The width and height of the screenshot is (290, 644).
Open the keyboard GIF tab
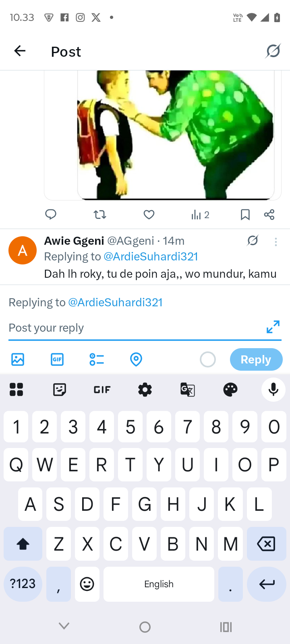102,389
